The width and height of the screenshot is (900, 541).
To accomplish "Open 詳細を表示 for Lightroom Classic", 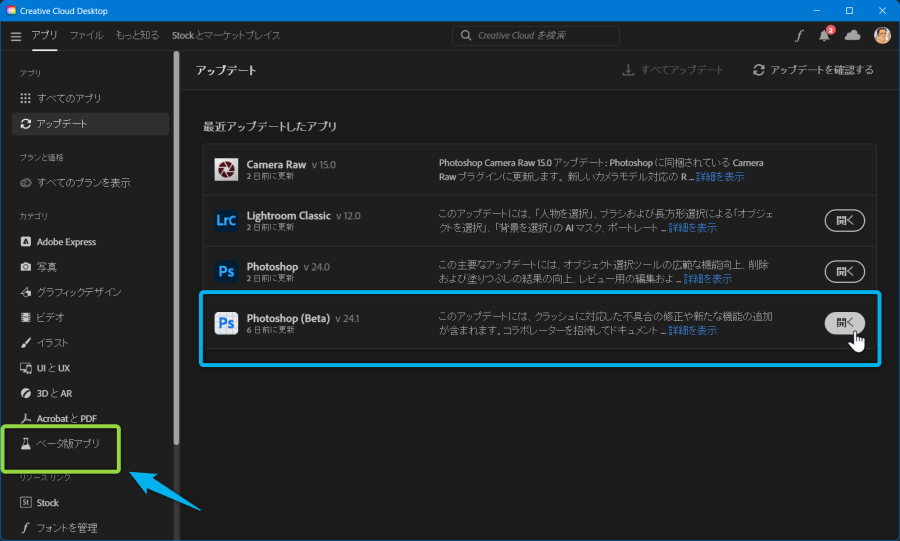I will (x=692, y=228).
